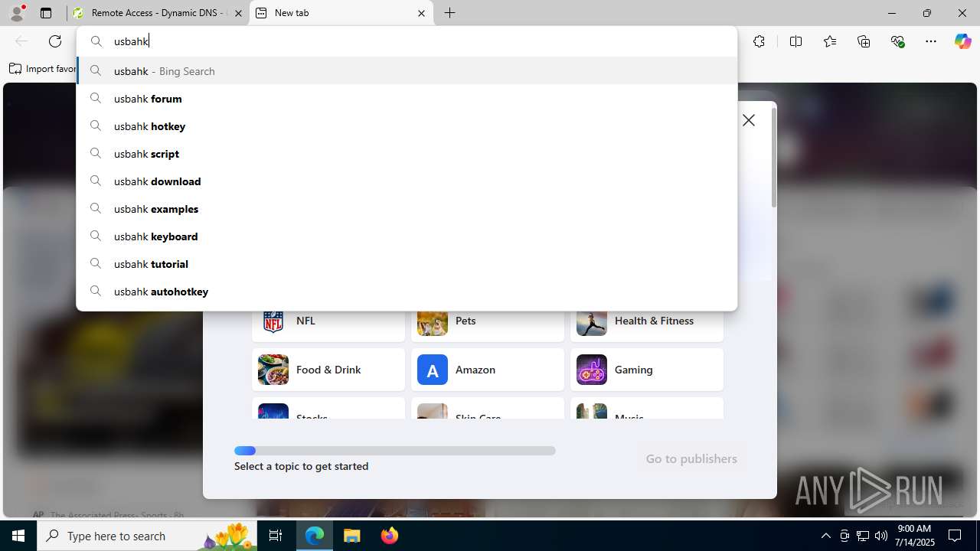This screenshot has height=551, width=980.
Task: Show hidden system tray icons
Action: [x=825, y=536]
